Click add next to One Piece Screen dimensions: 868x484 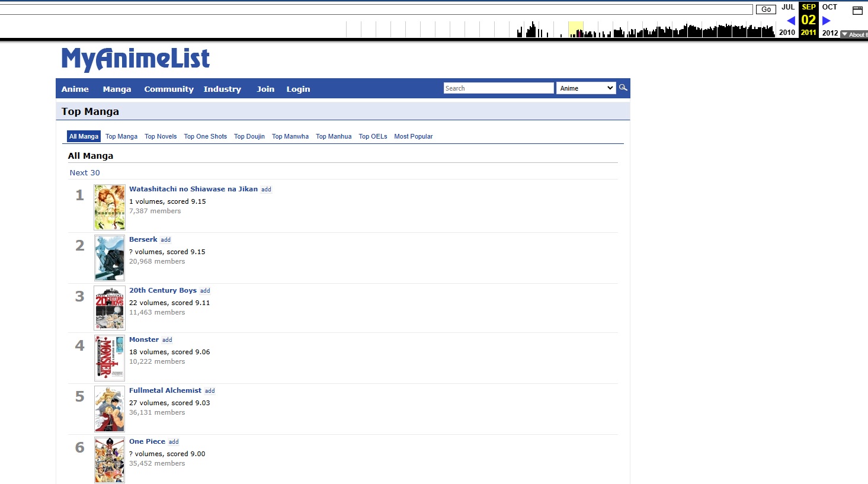click(x=174, y=442)
